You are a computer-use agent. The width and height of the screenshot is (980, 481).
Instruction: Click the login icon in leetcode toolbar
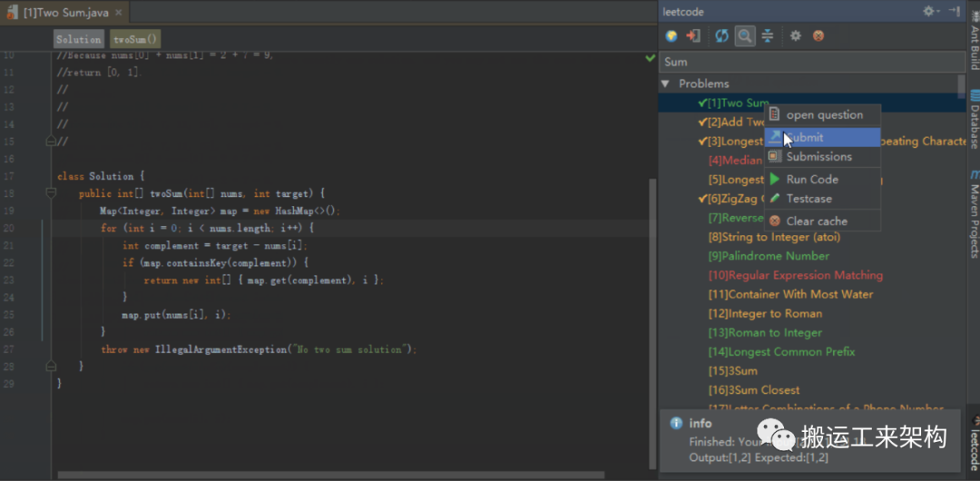(x=693, y=36)
